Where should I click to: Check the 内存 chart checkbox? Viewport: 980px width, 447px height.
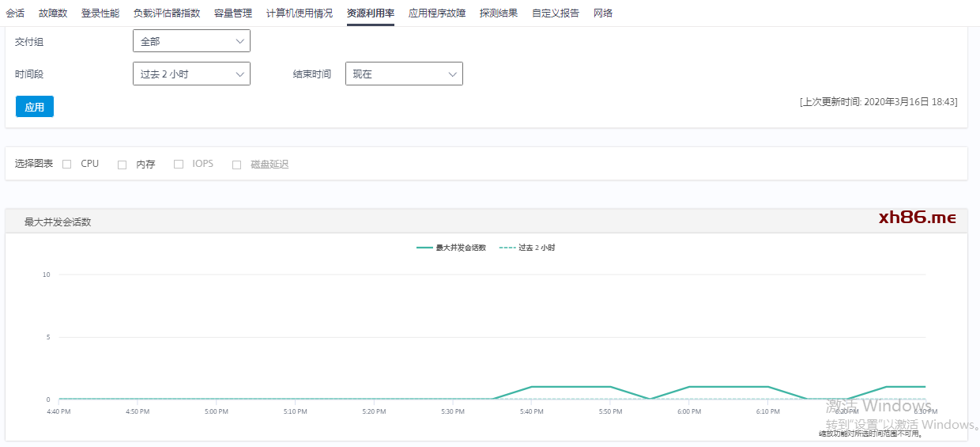coord(122,165)
